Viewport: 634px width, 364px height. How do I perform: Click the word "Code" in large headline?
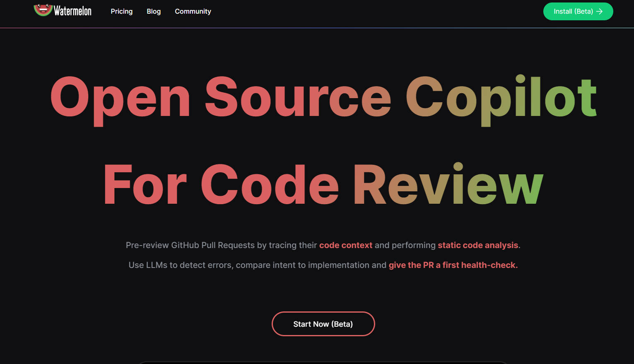pyautogui.click(x=270, y=185)
